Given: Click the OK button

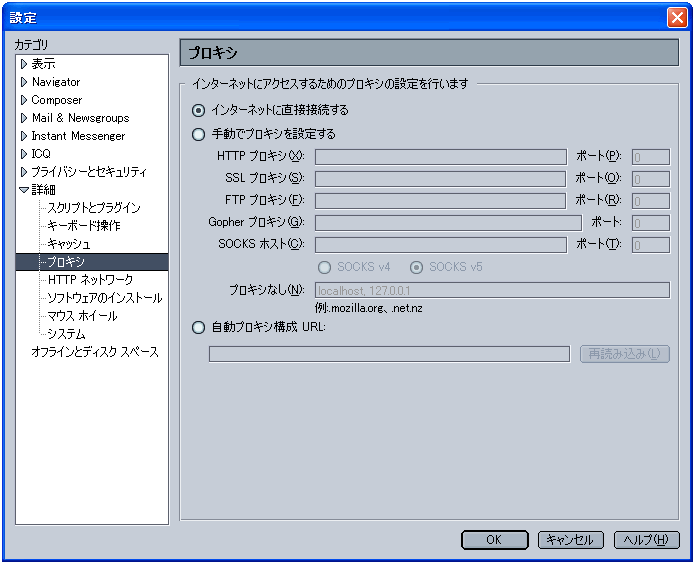Looking at the screenshot, I should click(494, 540).
